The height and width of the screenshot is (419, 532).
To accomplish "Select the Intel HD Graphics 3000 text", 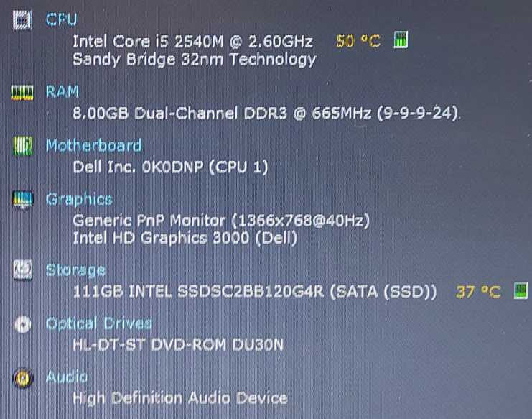I will 161,238.
